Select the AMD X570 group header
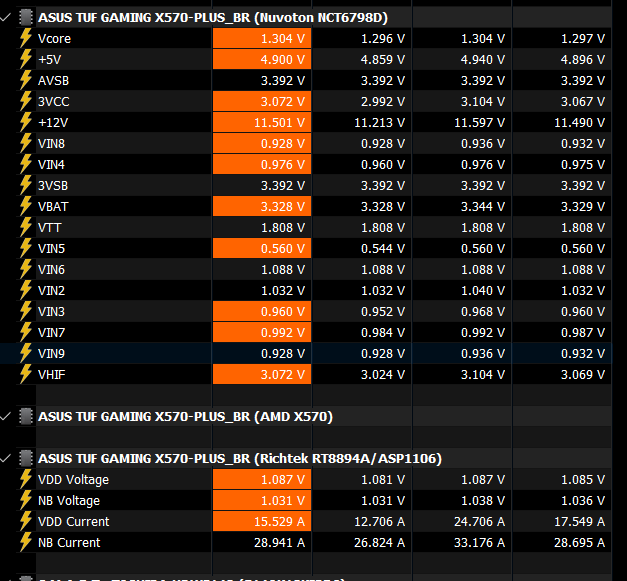This screenshot has width=627, height=581. click(185, 416)
